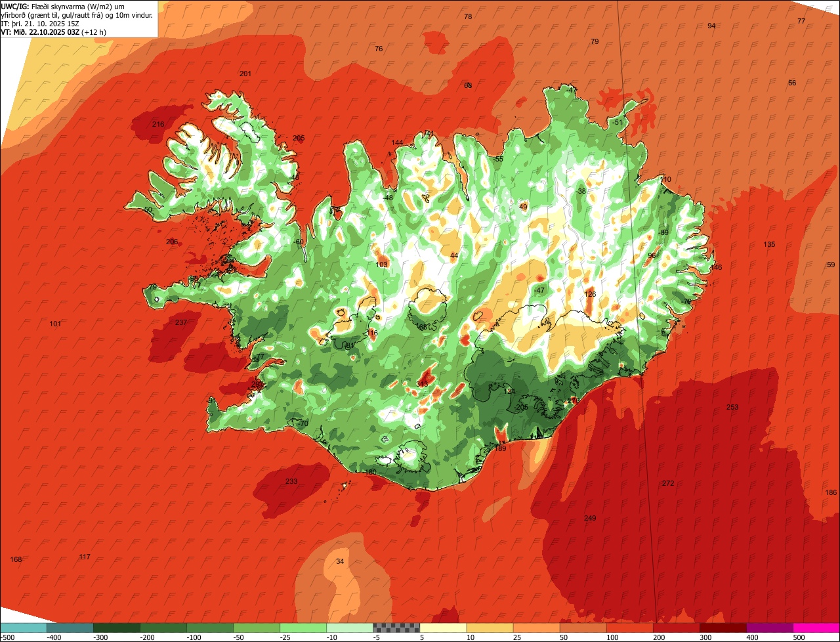Select the map value 253
Screen dimensions: 840x642
pos(732,408)
